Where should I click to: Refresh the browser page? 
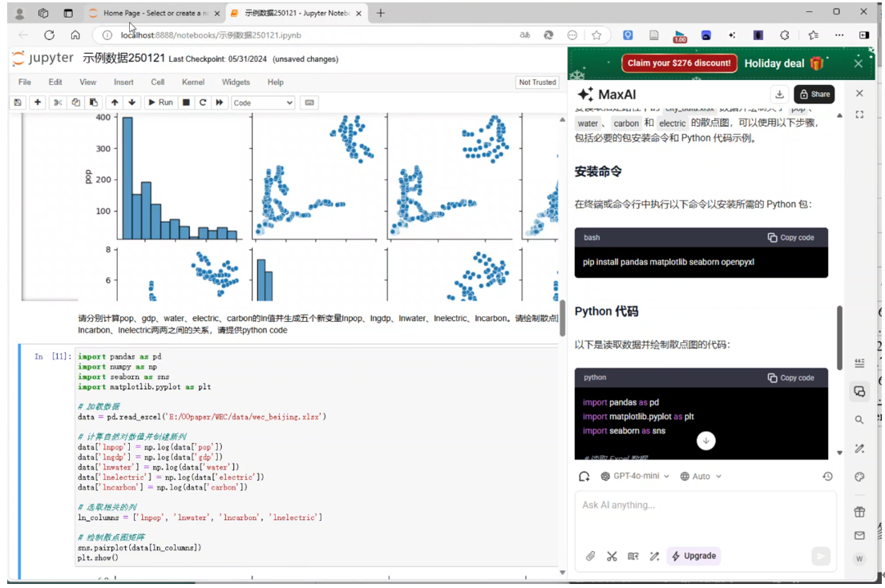click(x=49, y=35)
